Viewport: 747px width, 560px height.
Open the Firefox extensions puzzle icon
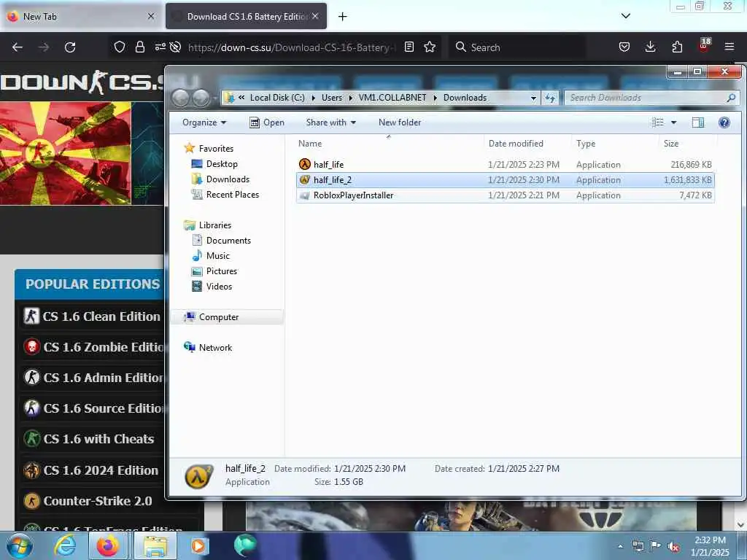677,47
